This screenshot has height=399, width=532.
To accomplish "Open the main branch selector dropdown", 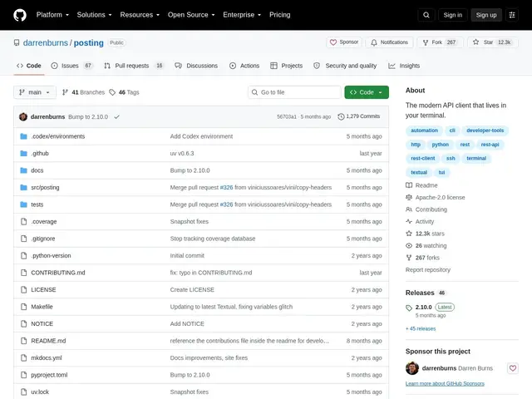I will (35, 92).
